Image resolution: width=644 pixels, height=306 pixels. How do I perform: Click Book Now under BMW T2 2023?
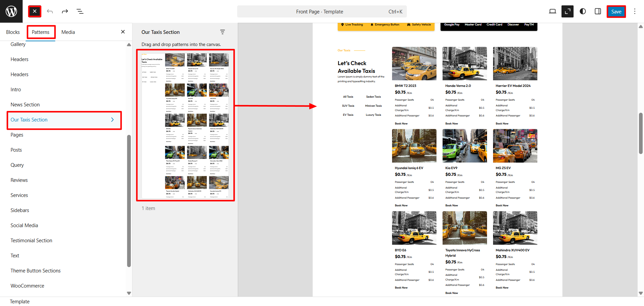click(x=401, y=123)
